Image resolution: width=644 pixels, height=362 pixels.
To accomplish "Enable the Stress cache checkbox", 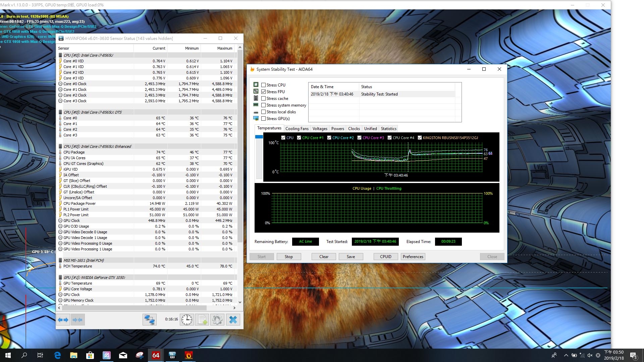I will (x=264, y=99).
